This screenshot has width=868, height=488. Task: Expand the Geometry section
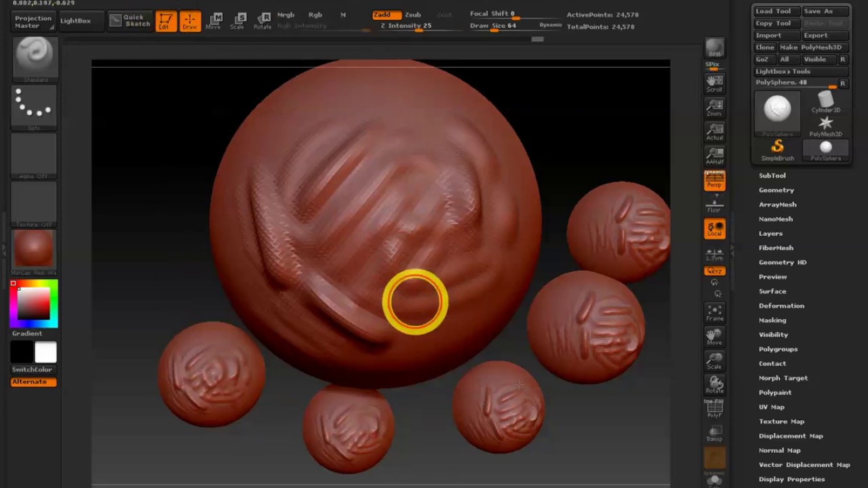(x=776, y=190)
